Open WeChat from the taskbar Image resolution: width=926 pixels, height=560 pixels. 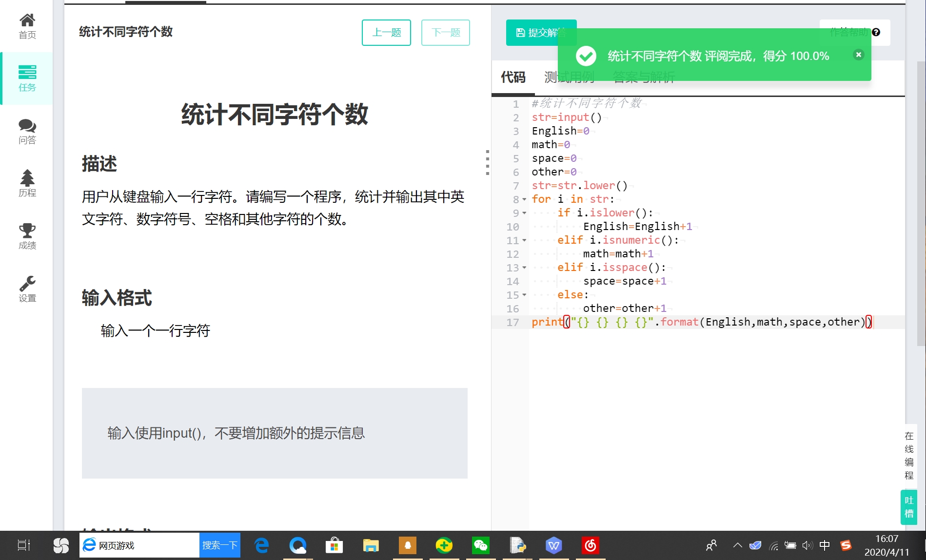tap(481, 545)
